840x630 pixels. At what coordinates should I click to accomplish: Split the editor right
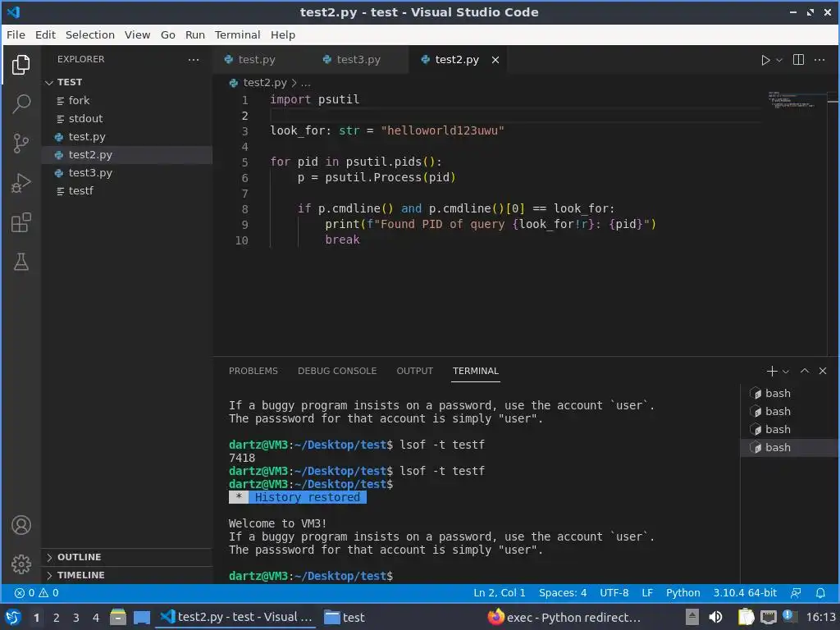coord(798,59)
